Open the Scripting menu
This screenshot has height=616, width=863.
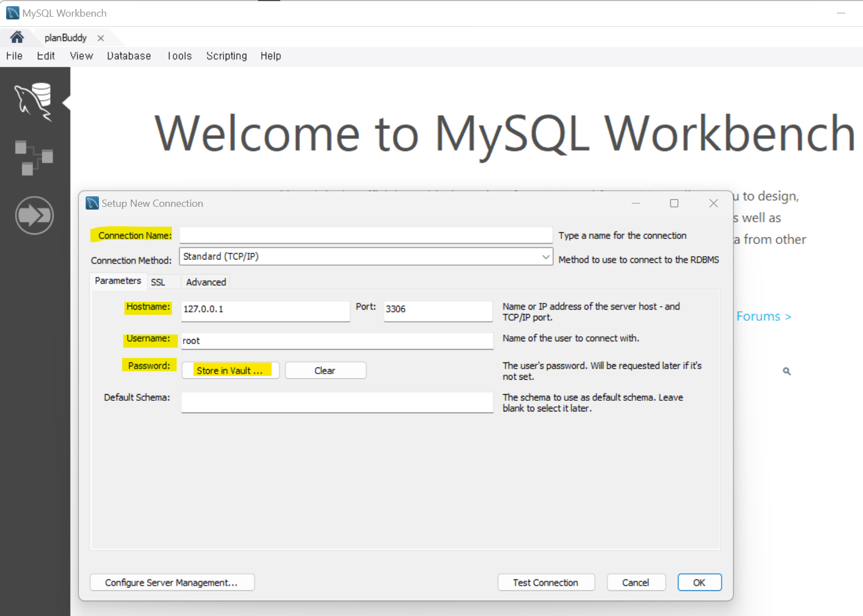point(226,56)
